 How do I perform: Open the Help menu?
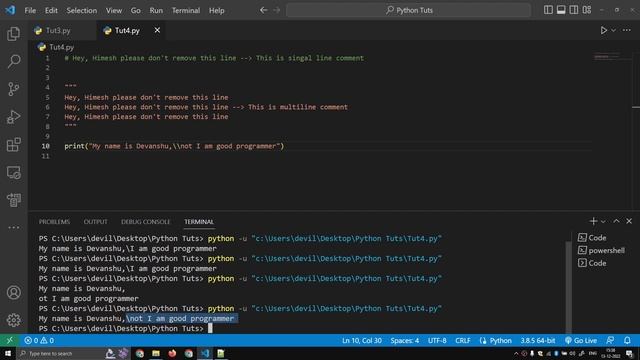[x=217, y=10]
